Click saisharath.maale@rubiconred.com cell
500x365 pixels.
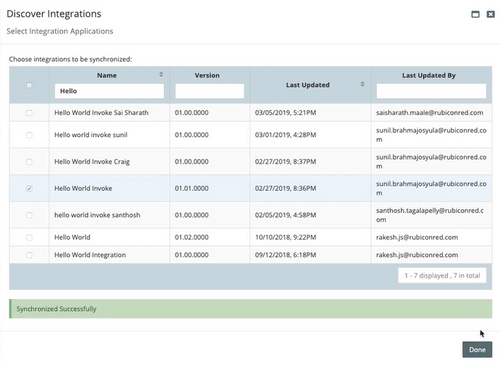pyautogui.click(x=430, y=113)
